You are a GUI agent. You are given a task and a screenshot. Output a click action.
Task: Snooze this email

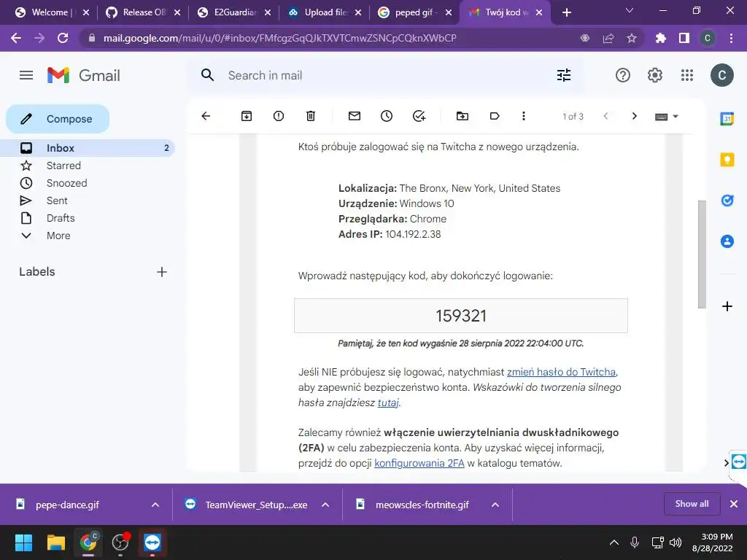click(x=387, y=116)
